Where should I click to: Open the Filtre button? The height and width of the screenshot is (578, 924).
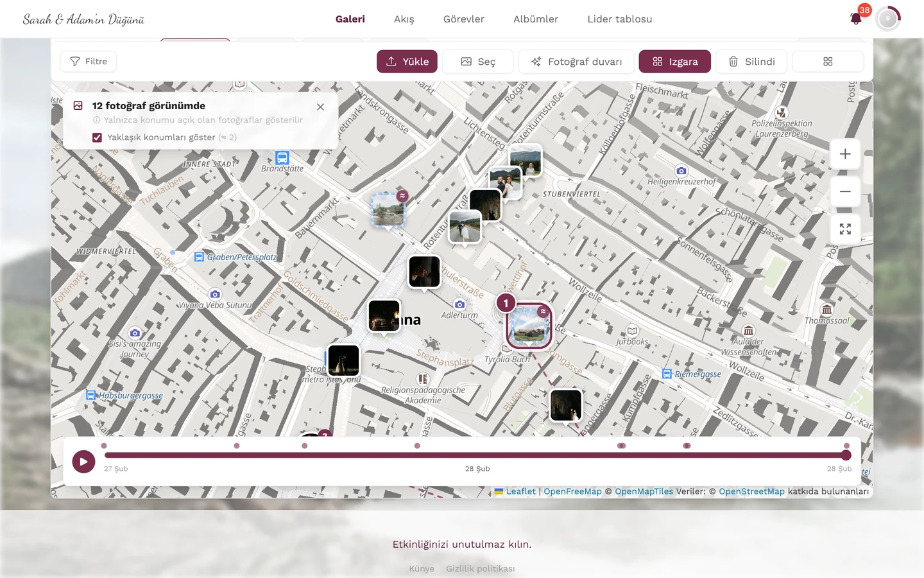89,62
